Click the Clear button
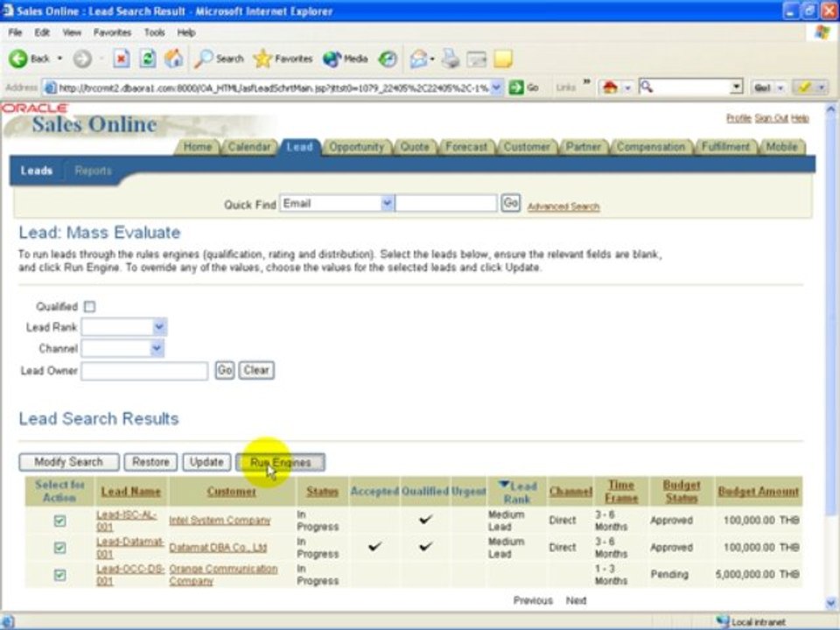The image size is (840, 630). (256, 370)
